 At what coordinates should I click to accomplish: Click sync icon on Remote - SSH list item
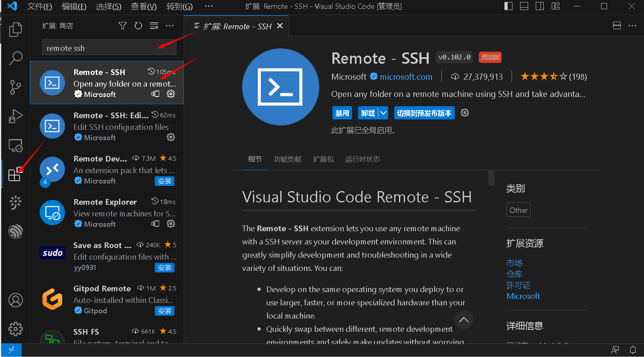pyautogui.click(x=155, y=94)
